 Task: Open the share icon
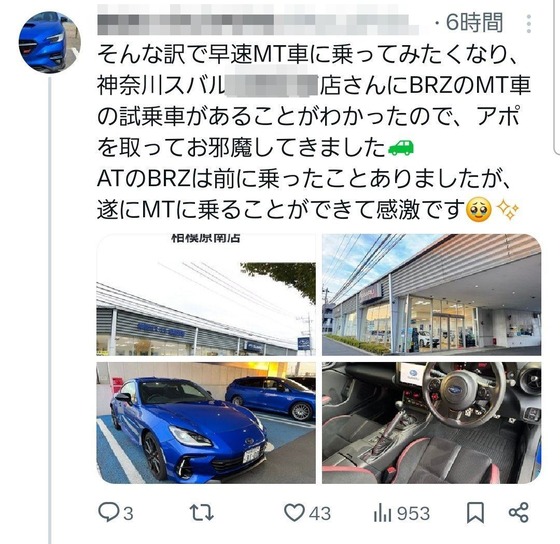click(x=518, y=513)
